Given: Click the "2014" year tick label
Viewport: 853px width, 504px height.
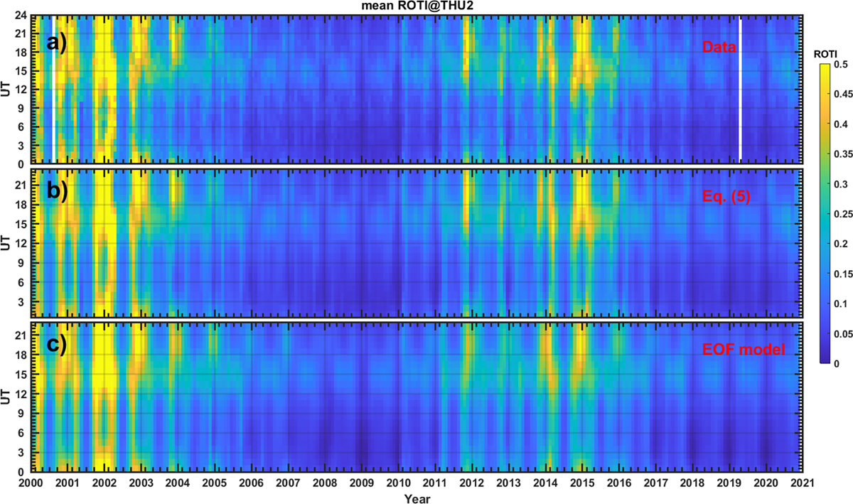Looking at the screenshot, I should coord(545,484).
